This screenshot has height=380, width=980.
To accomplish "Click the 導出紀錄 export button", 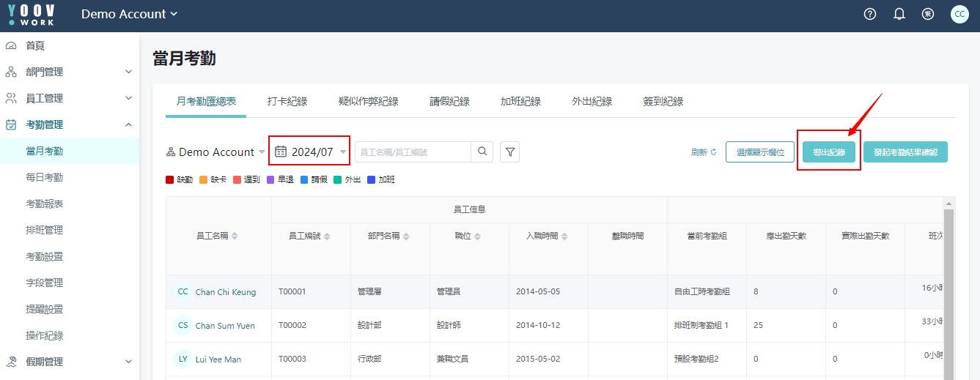I will 829,152.
